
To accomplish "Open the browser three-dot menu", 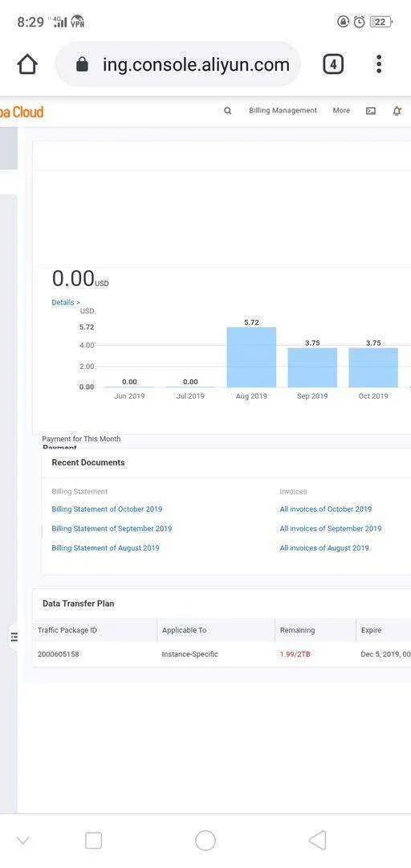I will [x=378, y=64].
